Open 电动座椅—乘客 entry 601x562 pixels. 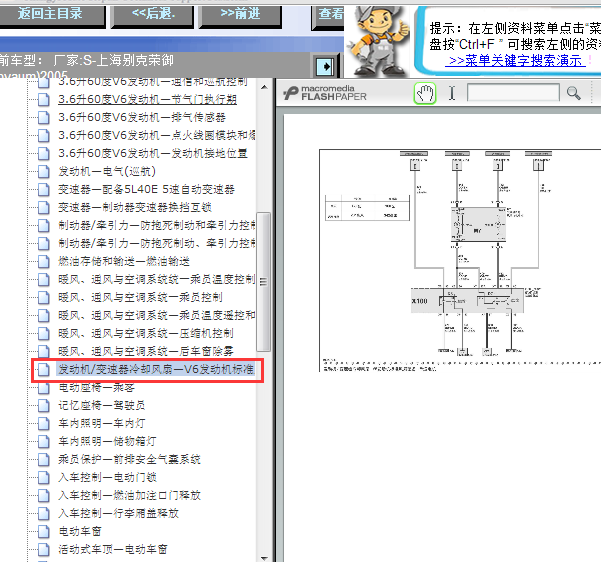pos(96,388)
